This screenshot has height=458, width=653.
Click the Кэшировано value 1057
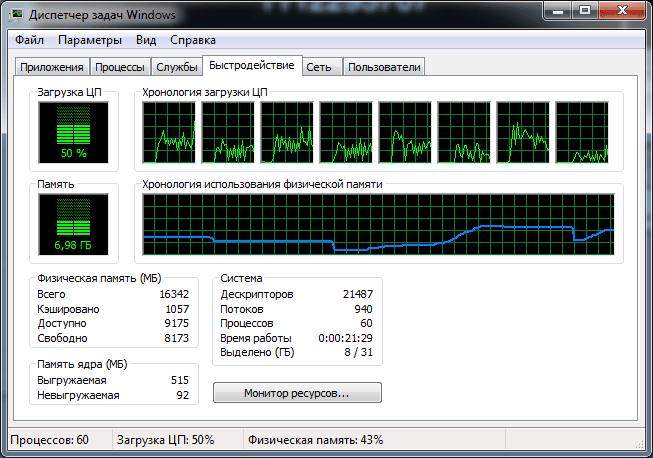point(177,309)
